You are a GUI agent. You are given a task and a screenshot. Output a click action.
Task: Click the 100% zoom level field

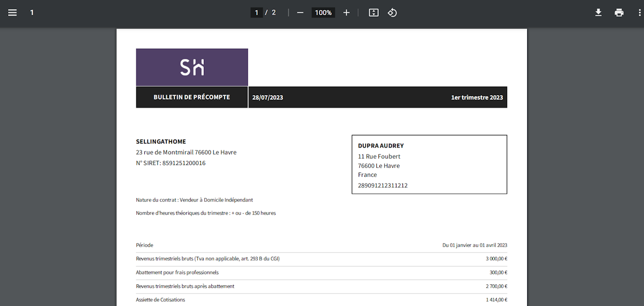(x=323, y=13)
